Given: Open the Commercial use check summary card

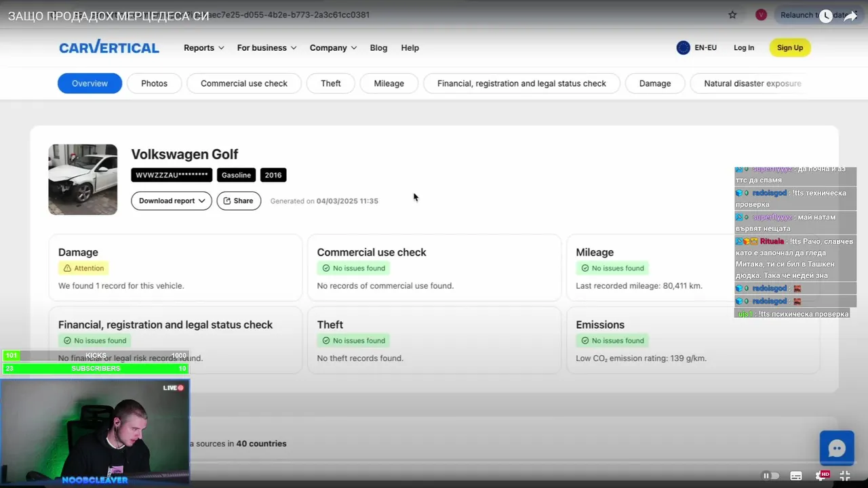Looking at the screenshot, I should (435, 268).
